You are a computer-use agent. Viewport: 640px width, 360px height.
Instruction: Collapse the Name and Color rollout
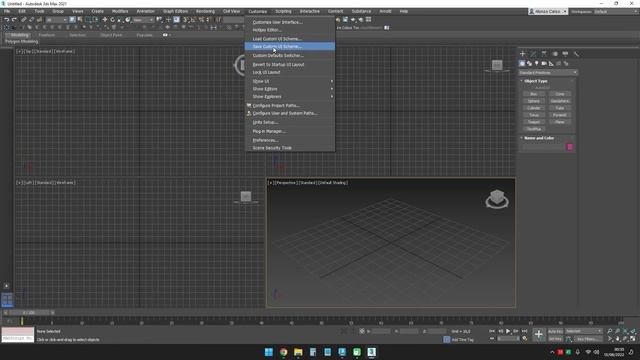(x=539, y=138)
